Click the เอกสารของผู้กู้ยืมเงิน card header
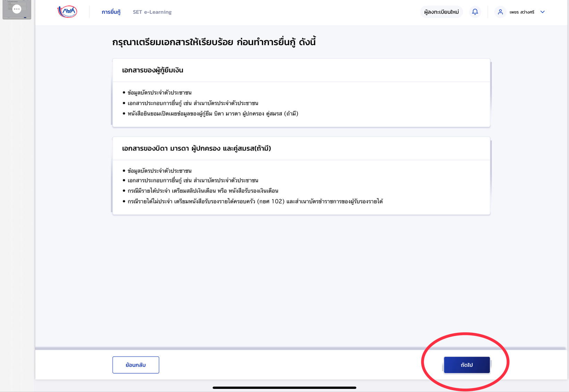The height and width of the screenshot is (392, 569). coord(153,70)
